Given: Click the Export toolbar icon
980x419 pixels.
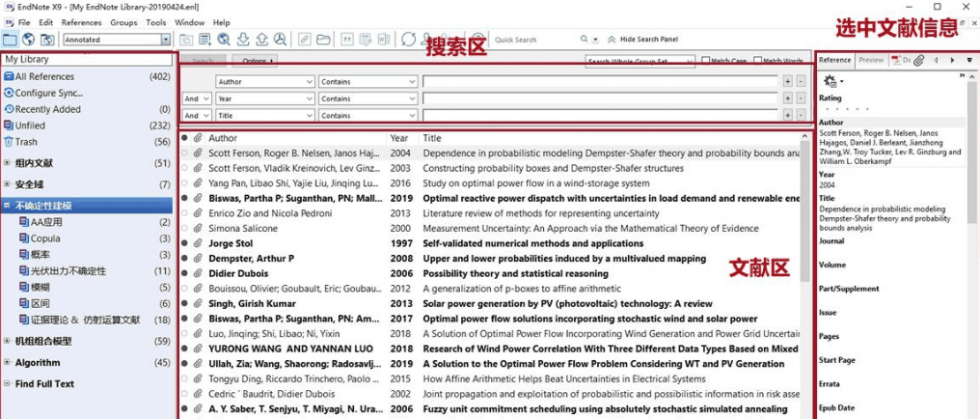Looking at the screenshot, I should pyautogui.click(x=261, y=40).
